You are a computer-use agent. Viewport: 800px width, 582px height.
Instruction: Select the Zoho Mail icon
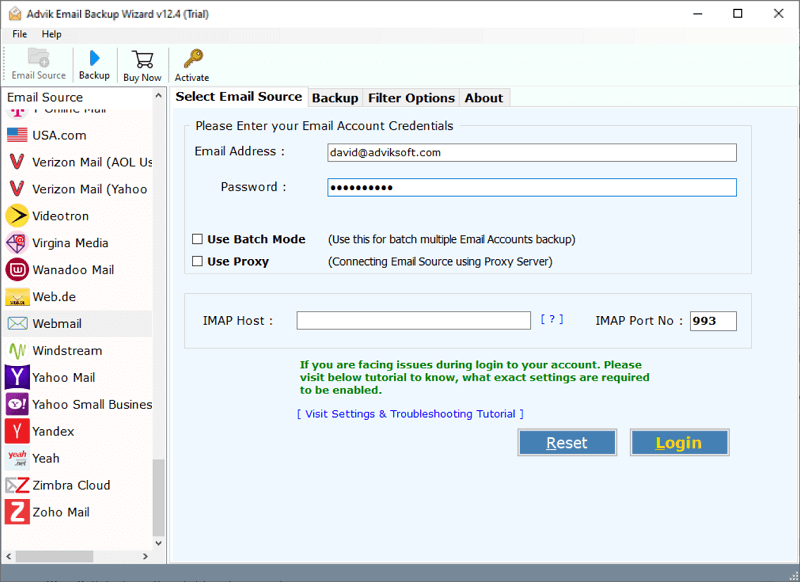click(17, 512)
